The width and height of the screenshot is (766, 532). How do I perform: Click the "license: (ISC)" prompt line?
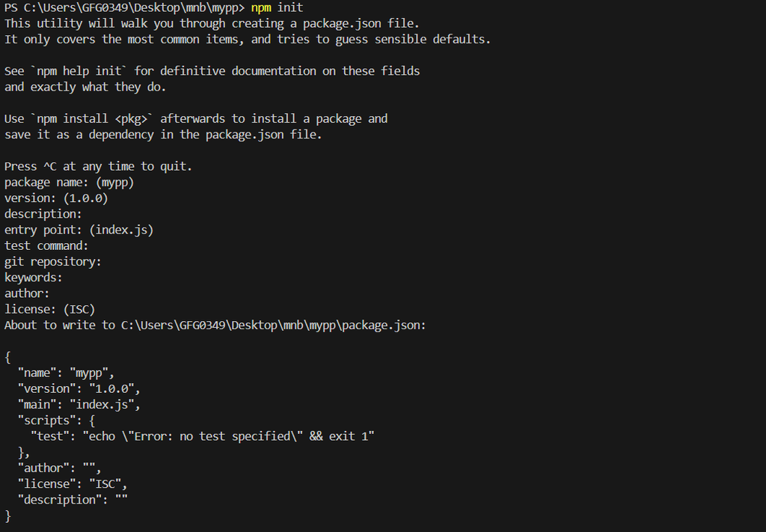pyautogui.click(x=50, y=309)
